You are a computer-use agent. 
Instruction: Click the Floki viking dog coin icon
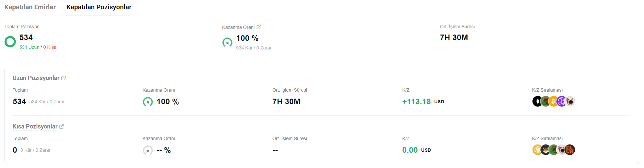click(x=545, y=150)
